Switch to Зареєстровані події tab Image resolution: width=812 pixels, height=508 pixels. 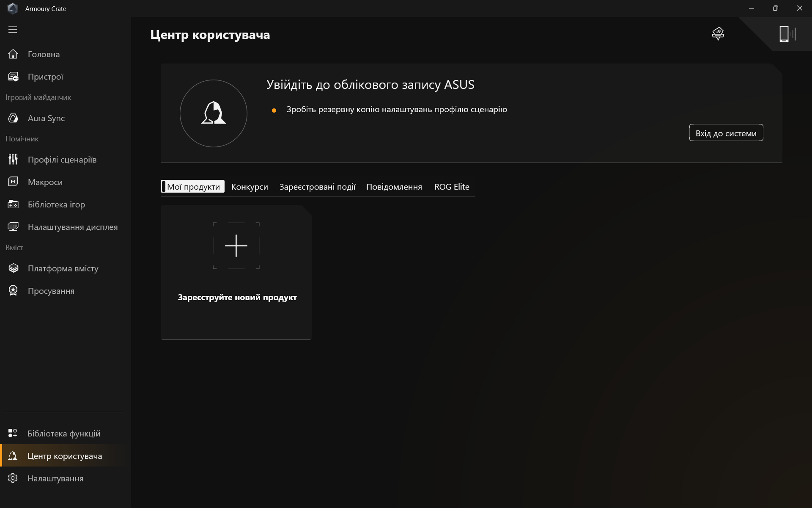coord(317,187)
